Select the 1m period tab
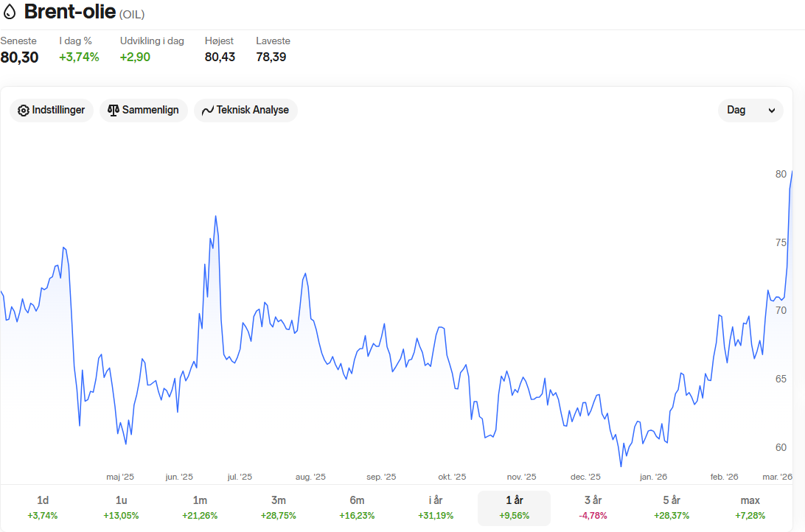This screenshot has width=805, height=532. (x=200, y=508)
